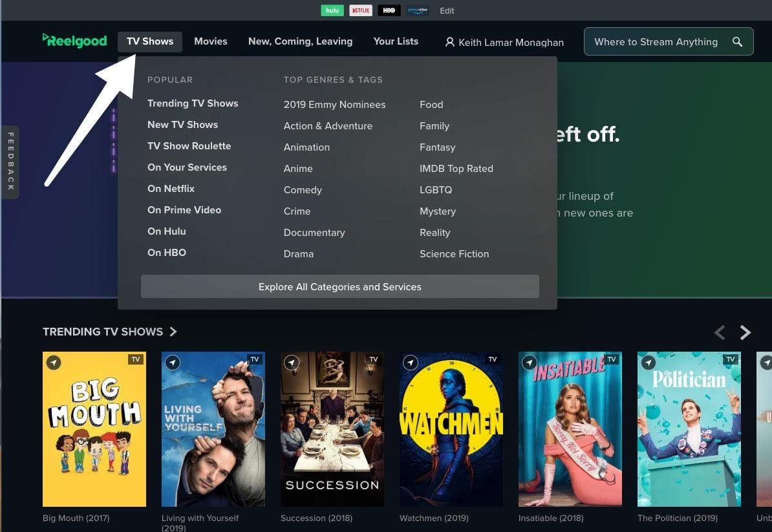This screenshot has height=532, width=772.
Task: Open New, Coming, Leaving menu
Action: [301, 41]
